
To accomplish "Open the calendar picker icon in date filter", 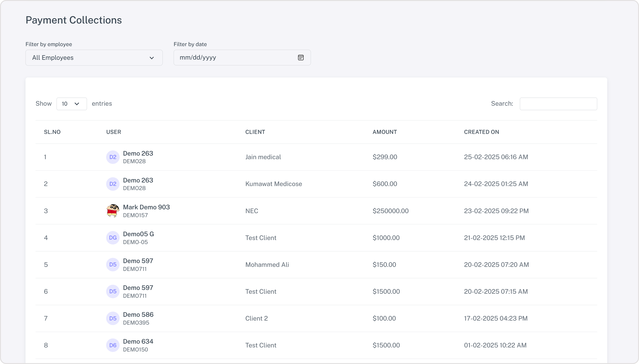I will click(x=301, y=57).
